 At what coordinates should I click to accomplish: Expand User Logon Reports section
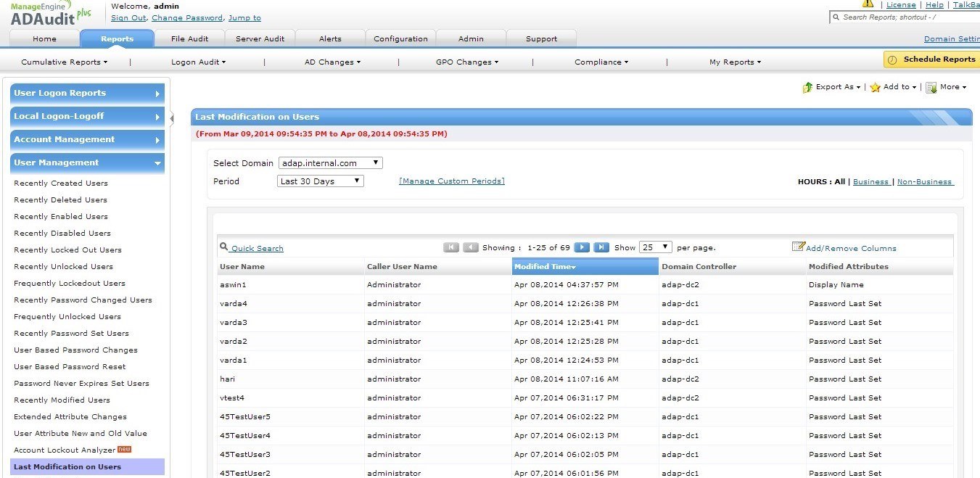pyautogui.click(x=87, y=93)
